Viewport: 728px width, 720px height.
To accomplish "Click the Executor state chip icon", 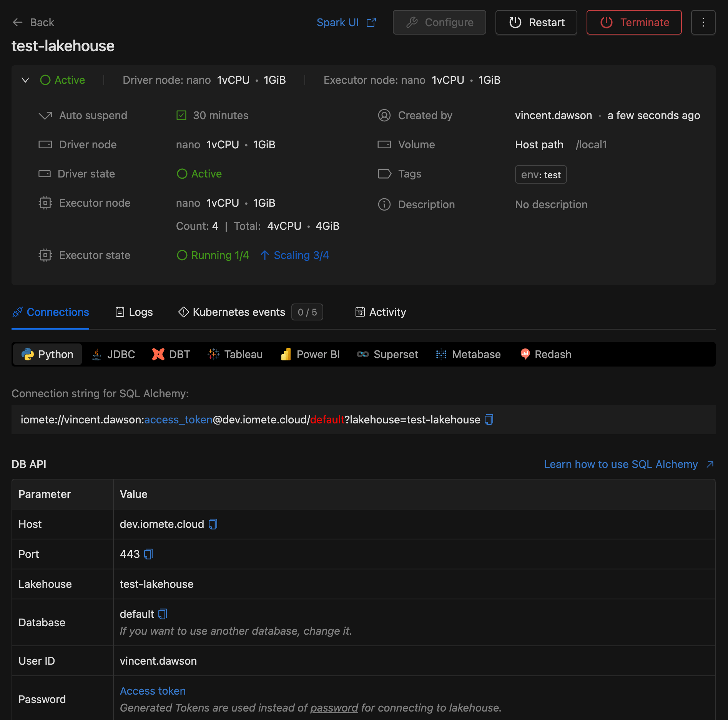I will click(x=45, y=255).
